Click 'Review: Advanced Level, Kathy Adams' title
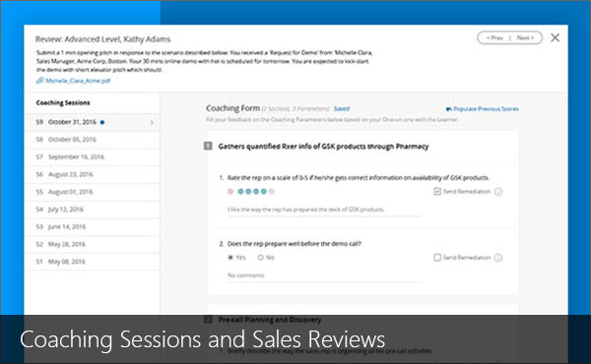Viewport: 591px width, 364px height. click(102, 39)
